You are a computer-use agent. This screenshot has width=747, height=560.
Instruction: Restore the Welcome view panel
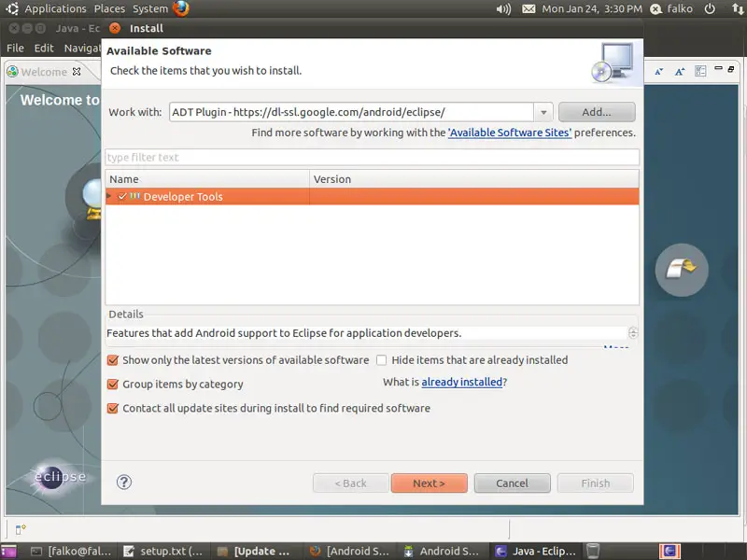(731, 69)
